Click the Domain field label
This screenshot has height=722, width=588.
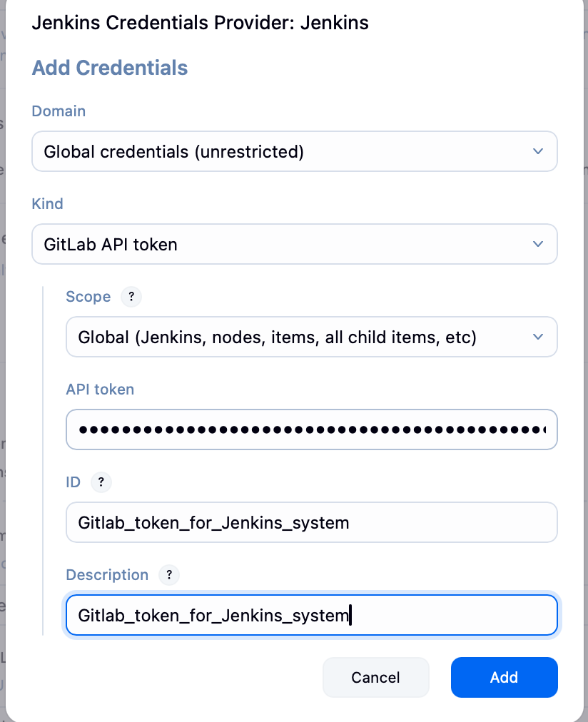click(59, 111)
